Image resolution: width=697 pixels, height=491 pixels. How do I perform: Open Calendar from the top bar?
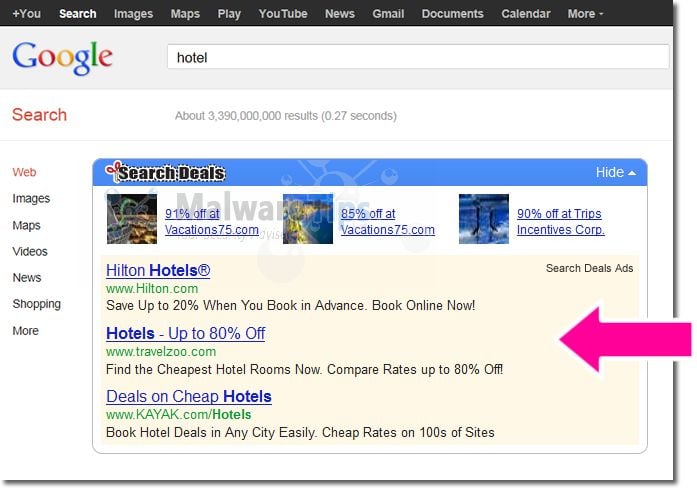click(x=525, y=14)
